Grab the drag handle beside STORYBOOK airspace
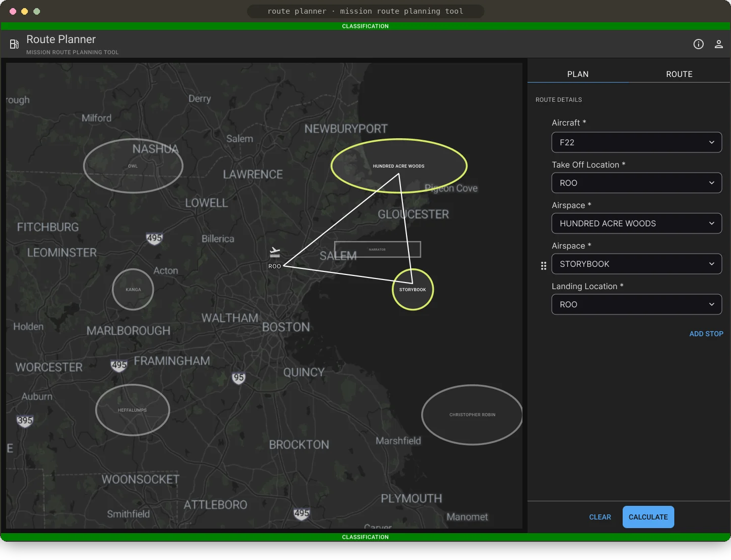Screen dimensions: 731x560 tap(544, 266)
